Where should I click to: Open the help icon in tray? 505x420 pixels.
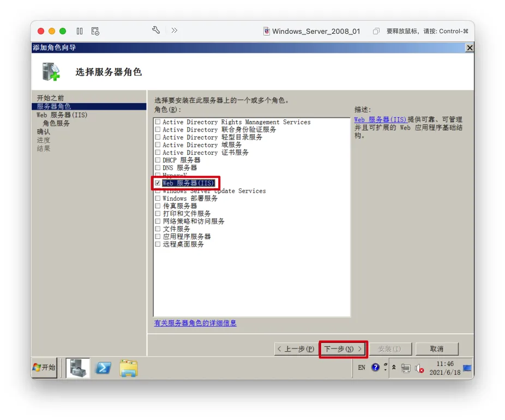(x=375, y=367)
